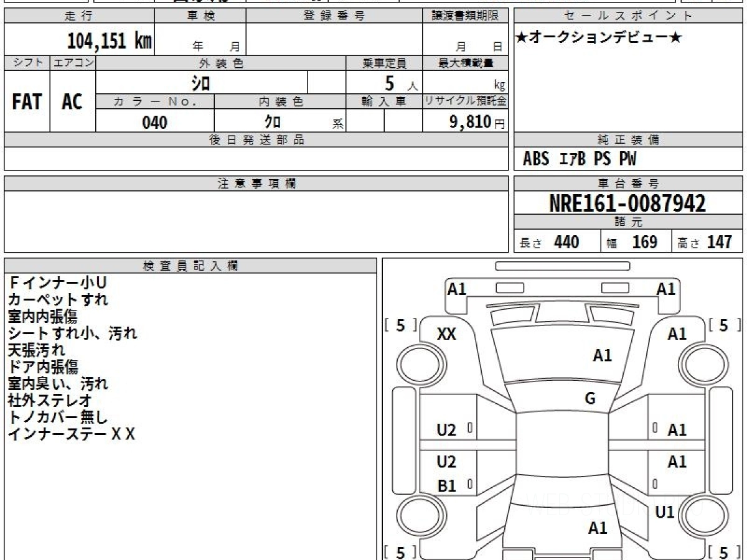
Task: Select the 検査員記入欄 section header
Action: 190,266
